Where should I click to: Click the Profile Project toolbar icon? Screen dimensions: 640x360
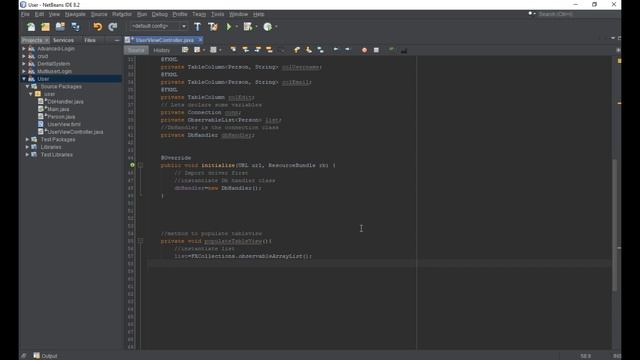[x=267, y=27]
